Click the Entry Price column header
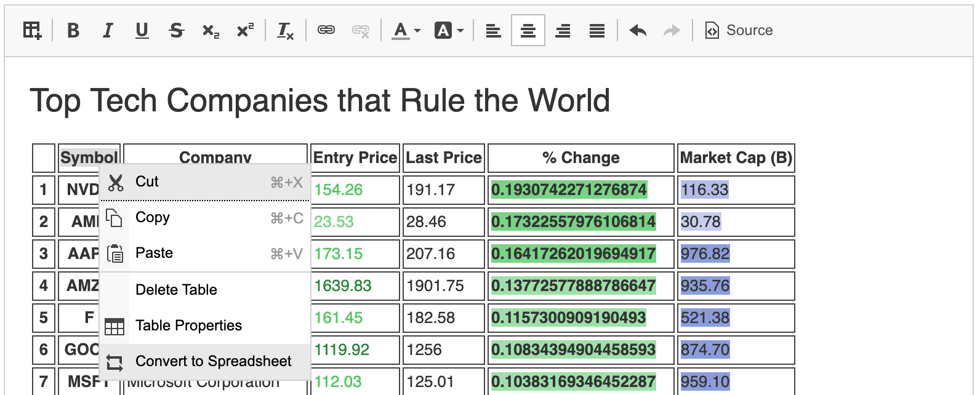 click(x=355, y=158)
